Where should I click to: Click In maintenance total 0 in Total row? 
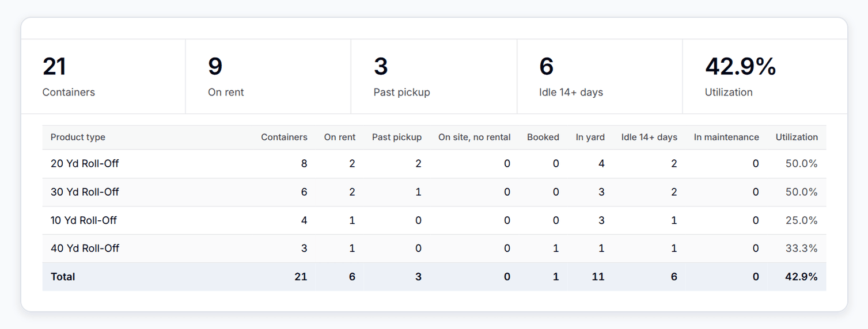(756, 277)
